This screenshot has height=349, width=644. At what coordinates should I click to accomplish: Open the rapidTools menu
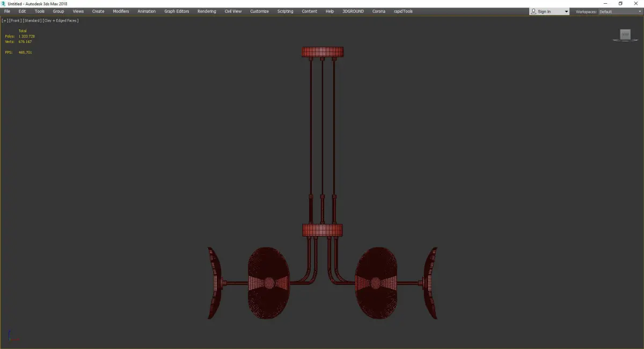click(x=403, y=11)
